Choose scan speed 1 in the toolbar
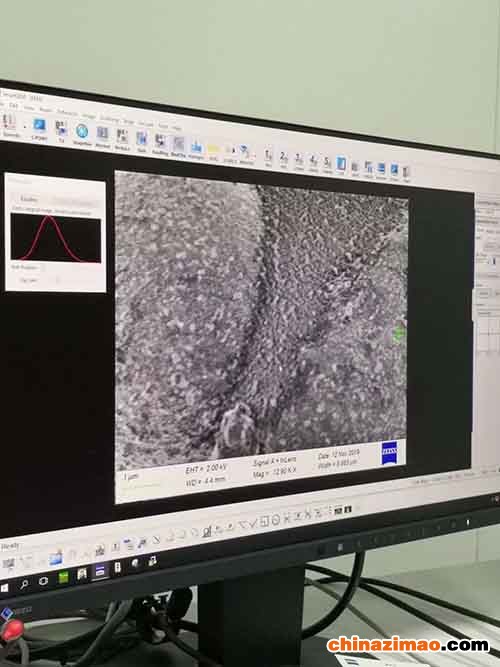Image resolution: width=500 pixels, height=667 pixels. 268,155
